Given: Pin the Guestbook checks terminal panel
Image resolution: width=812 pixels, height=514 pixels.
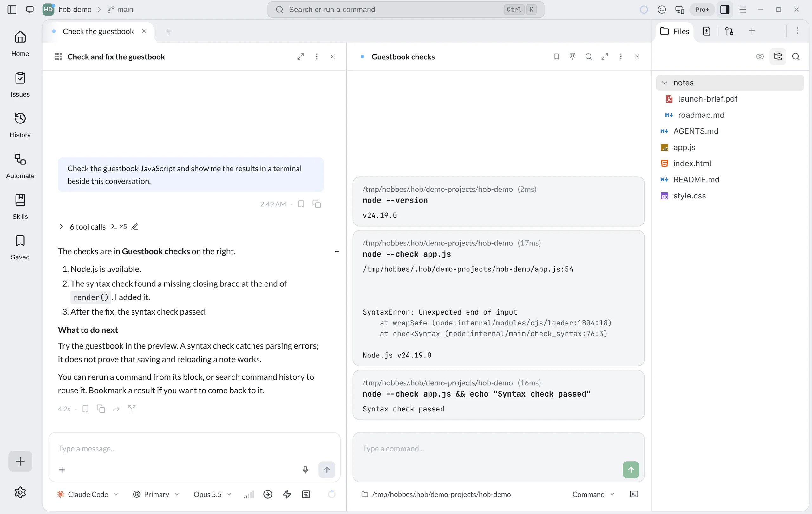Looking at the screenshot, I should pos(572,57).
